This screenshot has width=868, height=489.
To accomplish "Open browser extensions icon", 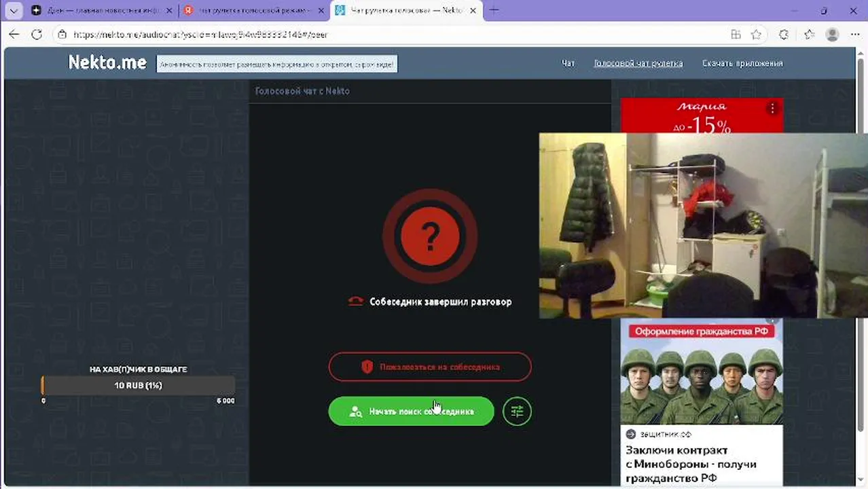I will click(x=784, y=34).
